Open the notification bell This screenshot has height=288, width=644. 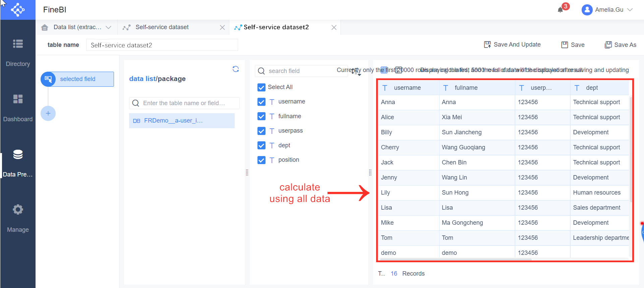tap(560, 10)
